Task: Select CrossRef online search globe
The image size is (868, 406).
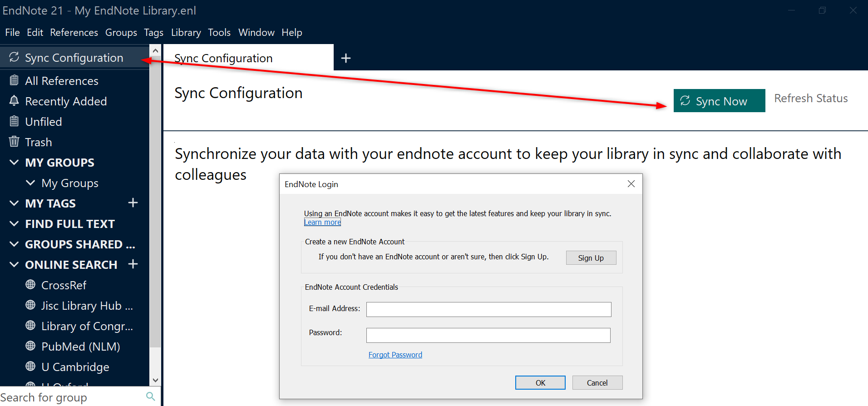Action: [30, 285]
